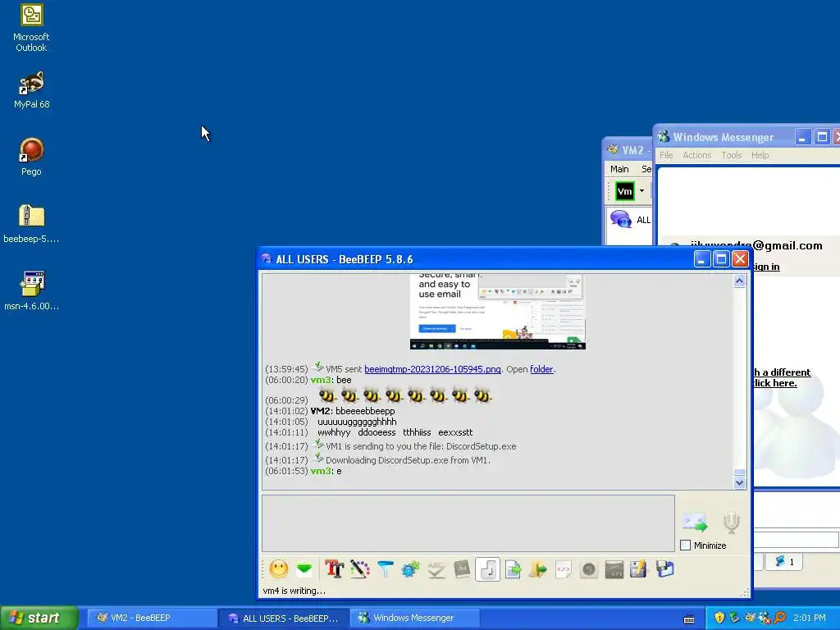The image size is (840, 630).
Task: Click the taskbar clock showing 2:01 PM
Action: (810, 618)
